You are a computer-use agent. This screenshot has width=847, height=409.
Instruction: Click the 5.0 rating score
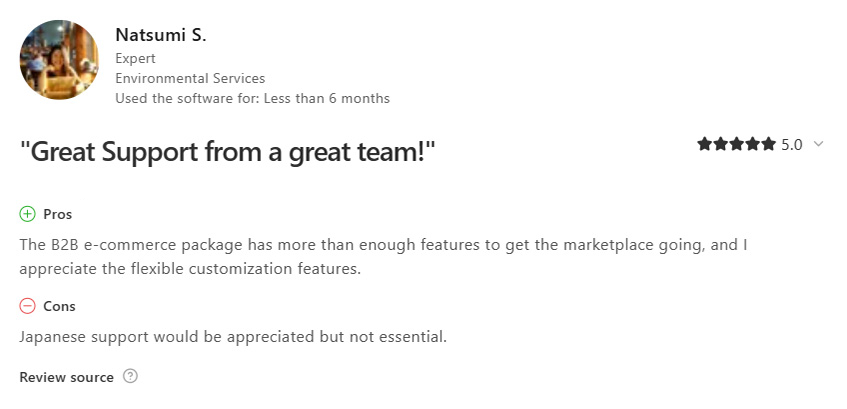[x=791, y=145]
